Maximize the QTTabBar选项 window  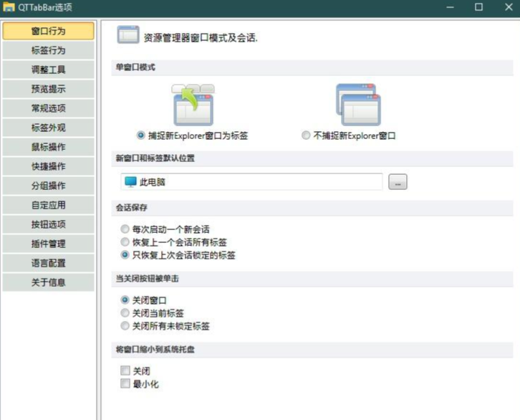pyautogui.click(x=478, y=7)
